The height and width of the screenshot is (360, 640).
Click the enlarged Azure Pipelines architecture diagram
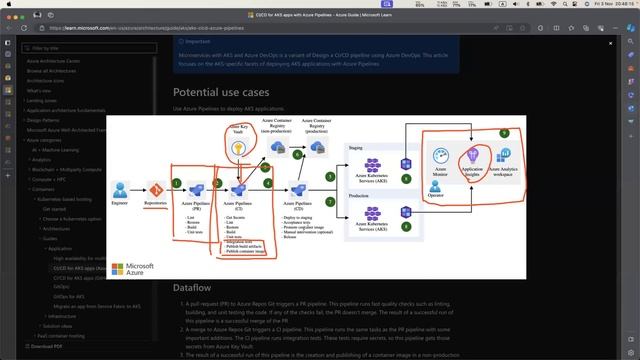tap(316, 197)
